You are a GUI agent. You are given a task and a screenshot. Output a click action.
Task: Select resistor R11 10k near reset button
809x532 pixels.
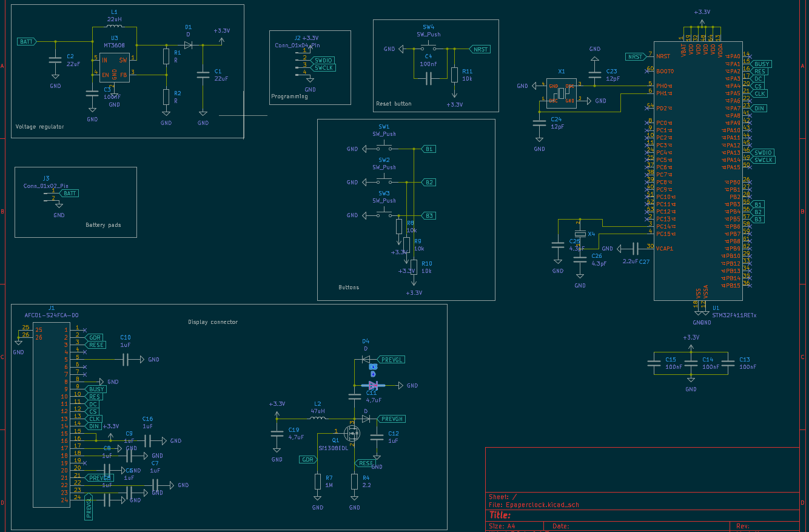click(x=455, y=75)
